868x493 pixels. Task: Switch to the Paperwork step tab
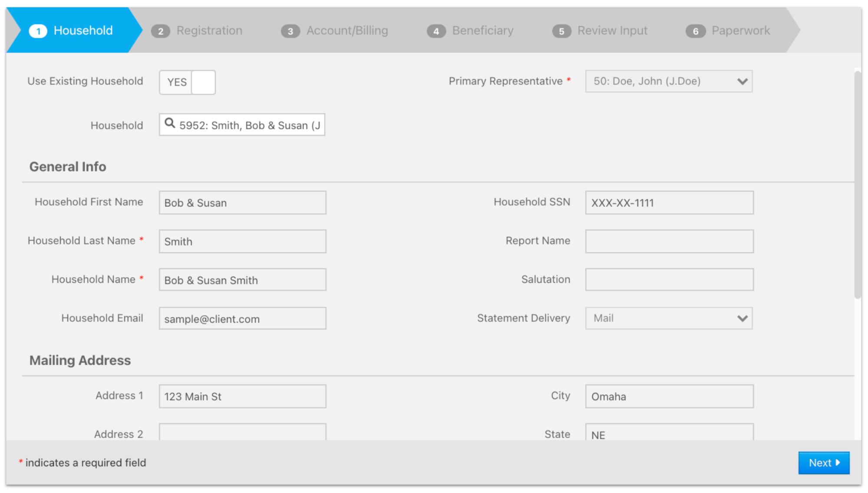click(x=740, y=30)
